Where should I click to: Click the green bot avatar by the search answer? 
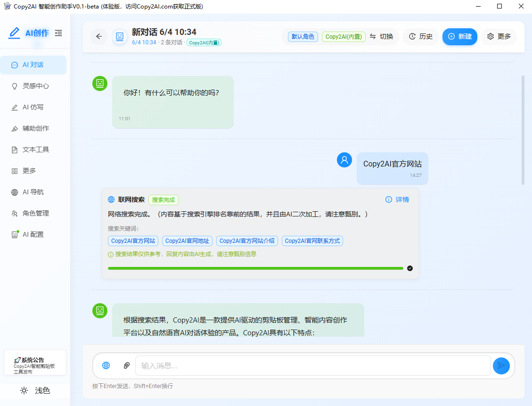pyautogui.click(x=100, y=311)
